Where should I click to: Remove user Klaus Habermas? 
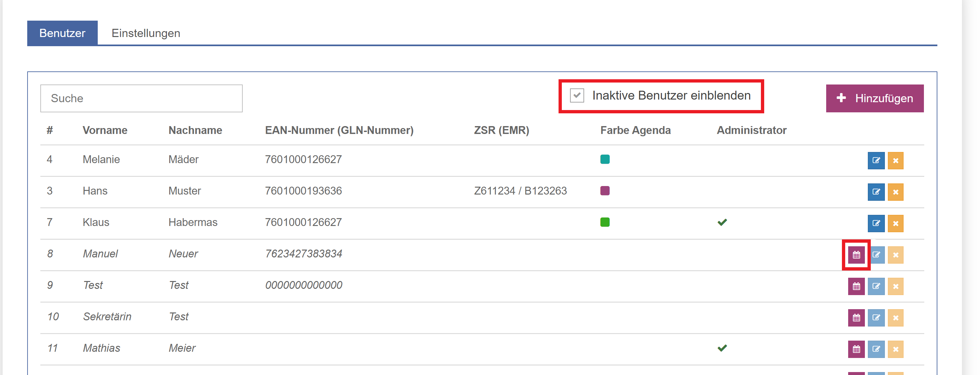(x=895, y=223)
